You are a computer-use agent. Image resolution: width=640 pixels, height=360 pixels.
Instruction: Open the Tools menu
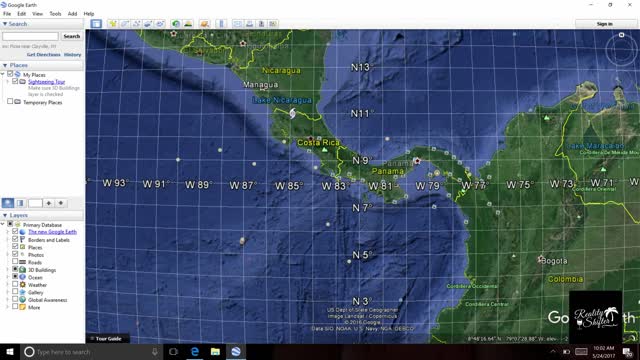point(56,13)
